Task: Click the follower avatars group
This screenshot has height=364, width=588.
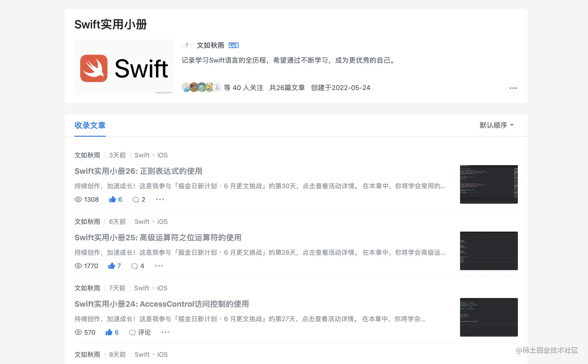Action: click(x=201, y=87)
